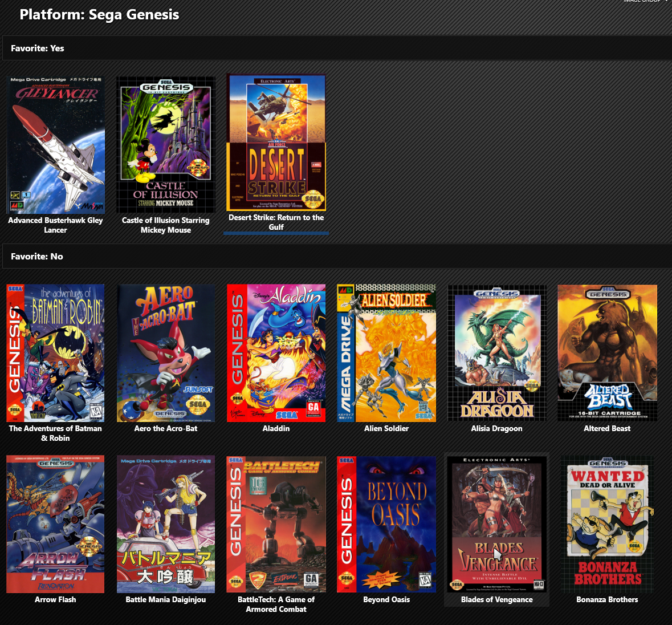Click the Altered Beast title label
Viewport: 672px width, 625px height.
(607, 428)
